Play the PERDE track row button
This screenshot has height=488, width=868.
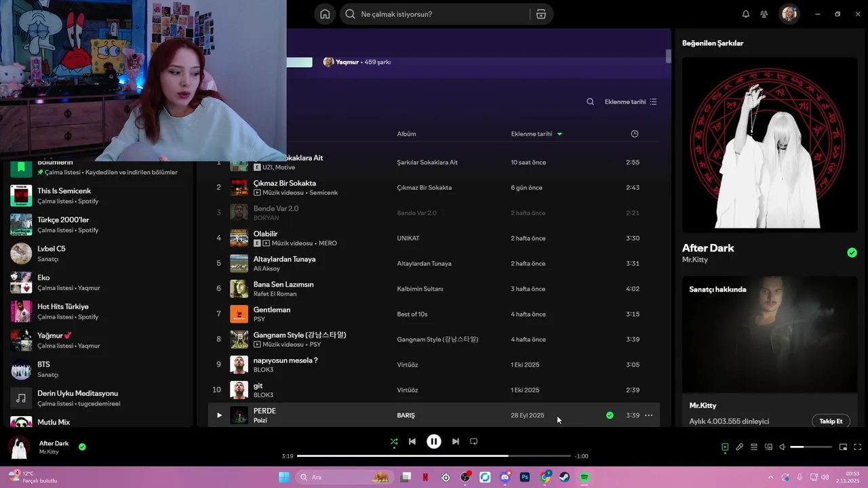[x=218, y=415]
